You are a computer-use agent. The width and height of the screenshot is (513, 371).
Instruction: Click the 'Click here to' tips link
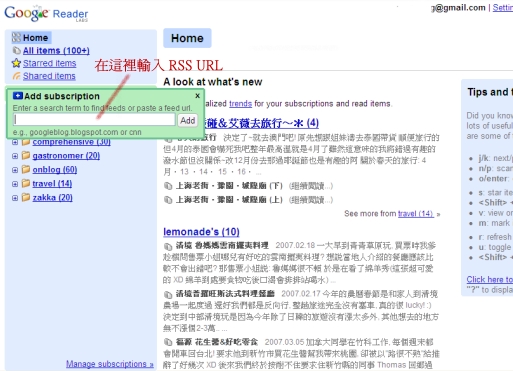[489, 279]
